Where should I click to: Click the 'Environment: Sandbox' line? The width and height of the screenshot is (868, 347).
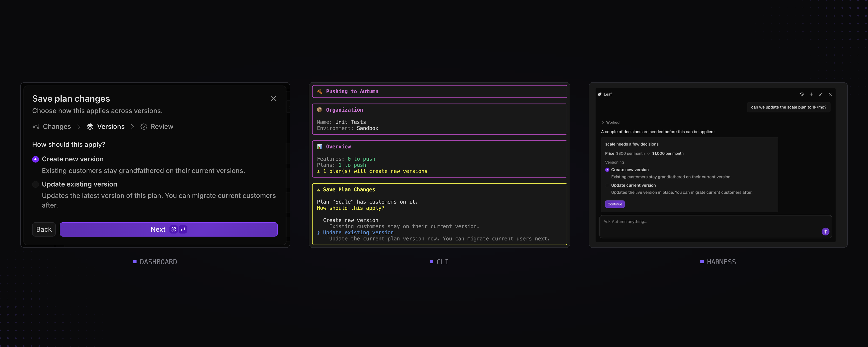(347, 128)
